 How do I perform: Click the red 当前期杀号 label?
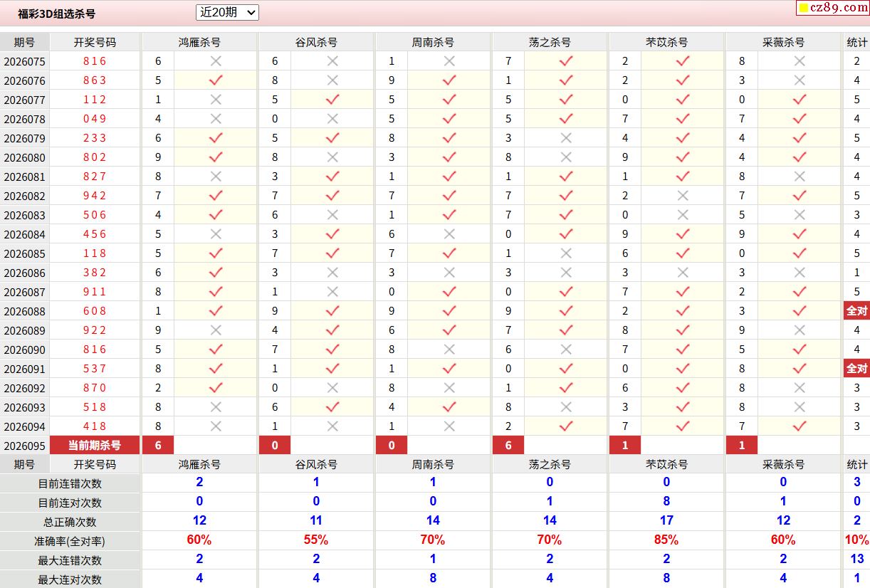point(95,446)
